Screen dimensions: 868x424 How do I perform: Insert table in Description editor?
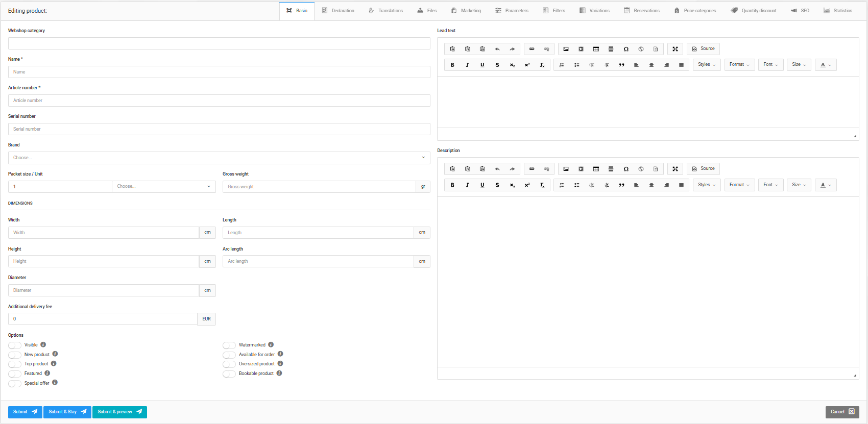[x=596, y=169]
